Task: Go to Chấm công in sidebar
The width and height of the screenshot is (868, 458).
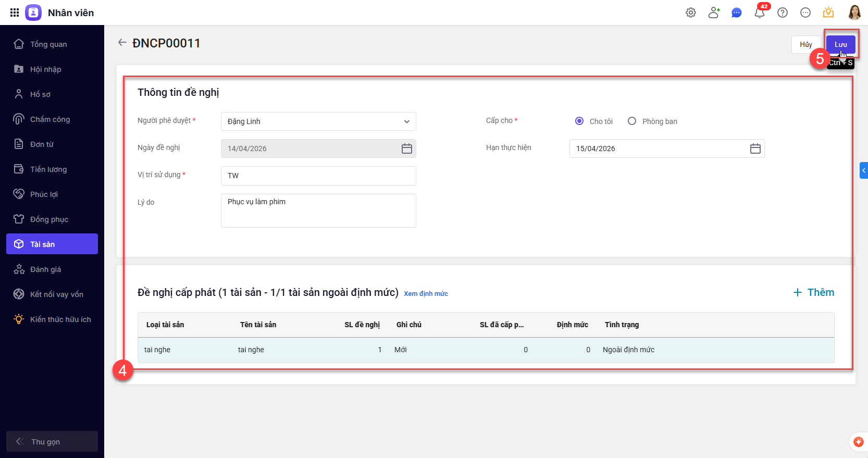Action: tap(50, 119)
